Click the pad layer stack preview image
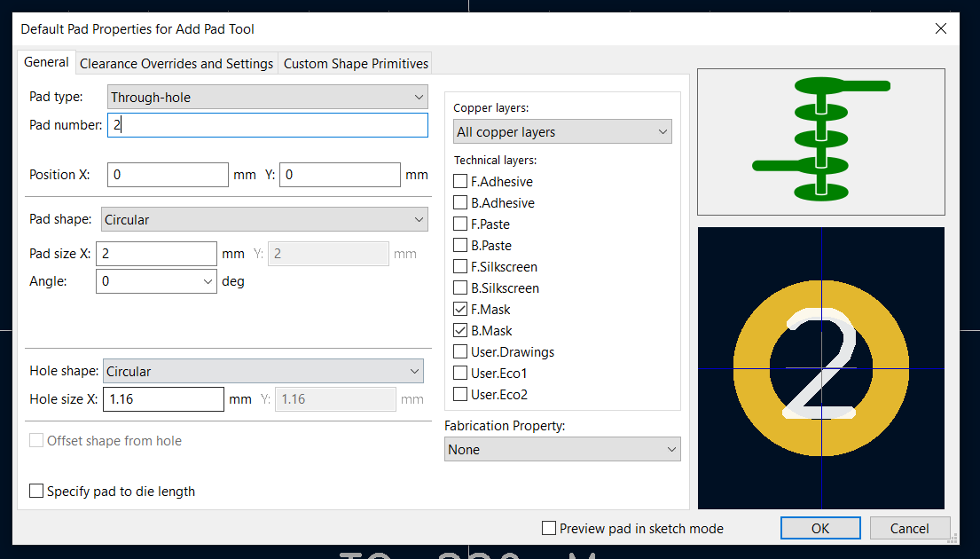The height and width of the screenshot is (559, 980). pos(821,142)
